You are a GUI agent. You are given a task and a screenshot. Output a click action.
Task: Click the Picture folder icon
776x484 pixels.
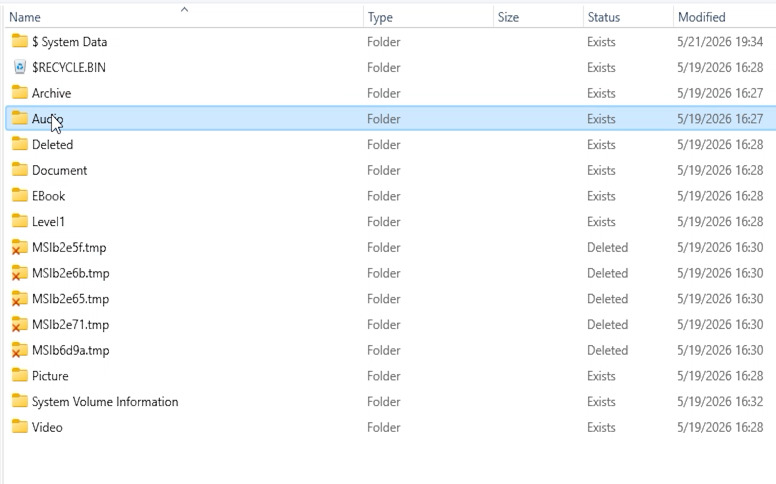[x=19, y=375]
